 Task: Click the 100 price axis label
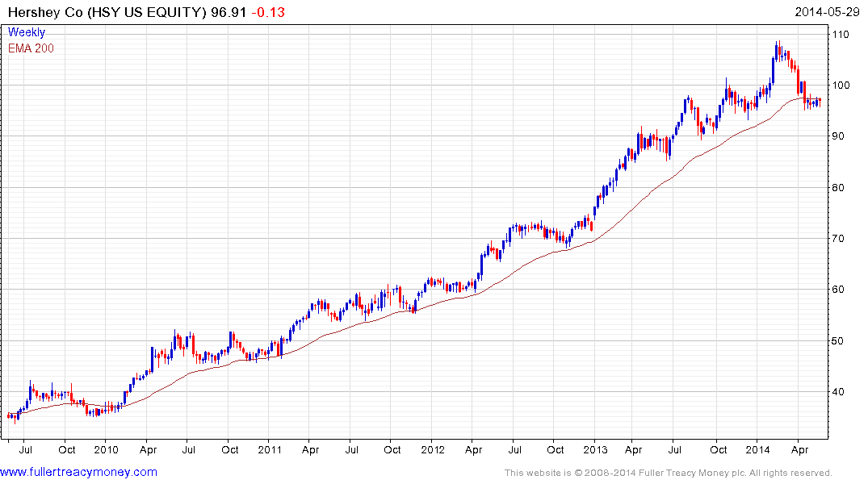841,86
